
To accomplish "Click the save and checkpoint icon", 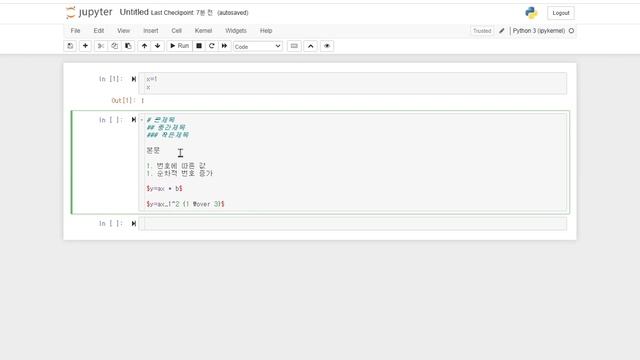I will (x=70, y=46).
